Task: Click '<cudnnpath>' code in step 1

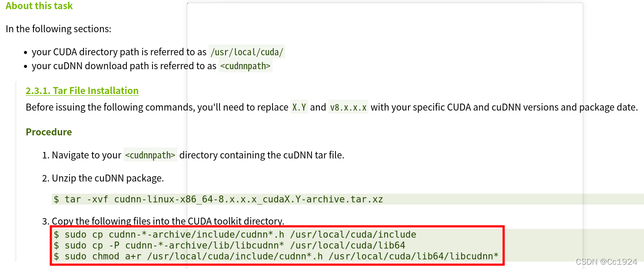Action: [150, 155]
